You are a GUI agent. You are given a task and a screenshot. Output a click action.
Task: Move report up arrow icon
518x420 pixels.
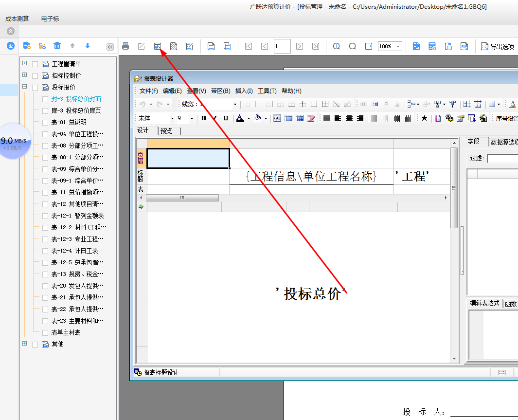click(72, 46)
